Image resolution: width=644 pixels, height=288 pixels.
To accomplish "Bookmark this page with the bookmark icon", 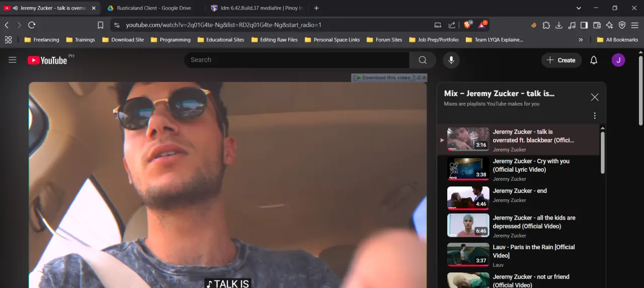I will (x=101, y=25).
